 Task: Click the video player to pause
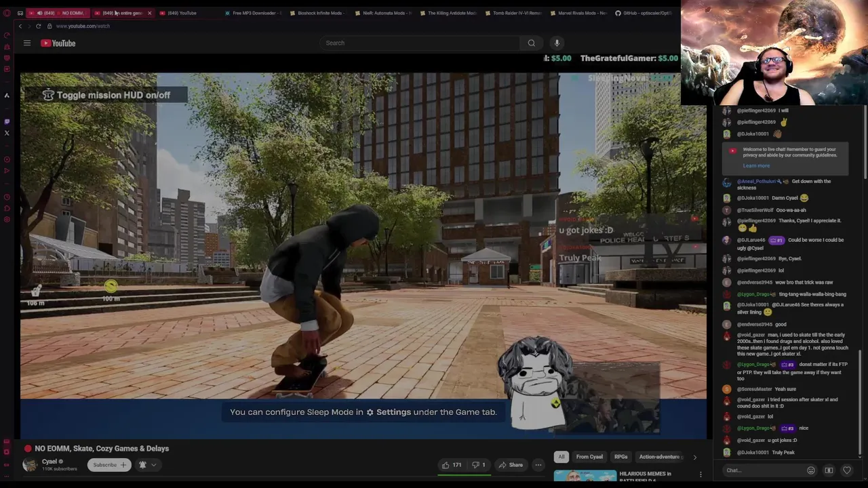[363, 256]
